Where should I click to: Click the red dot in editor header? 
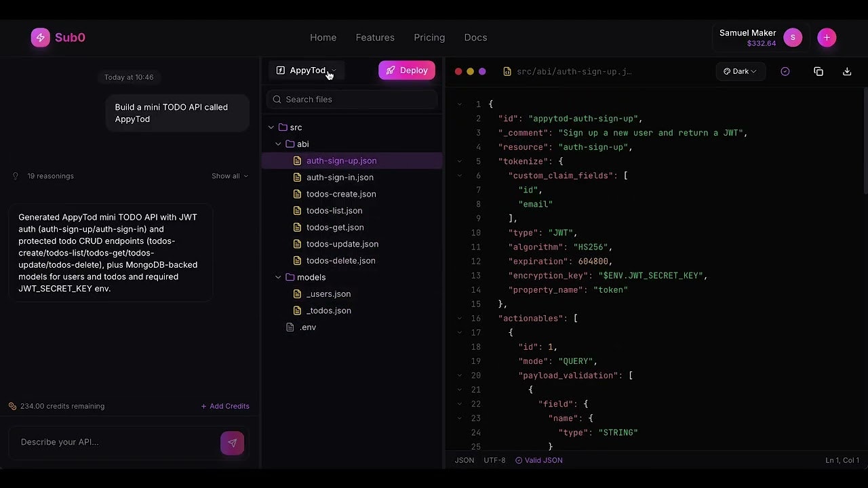point(458,71)
